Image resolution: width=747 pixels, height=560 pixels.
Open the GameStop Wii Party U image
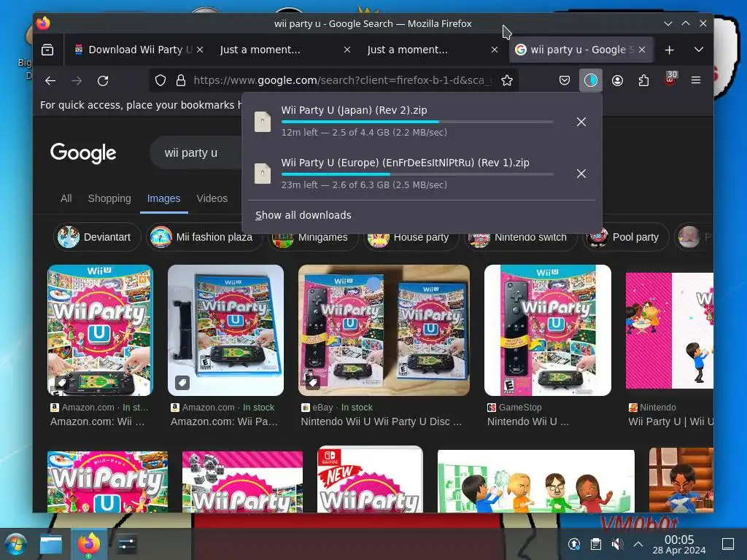548,330
